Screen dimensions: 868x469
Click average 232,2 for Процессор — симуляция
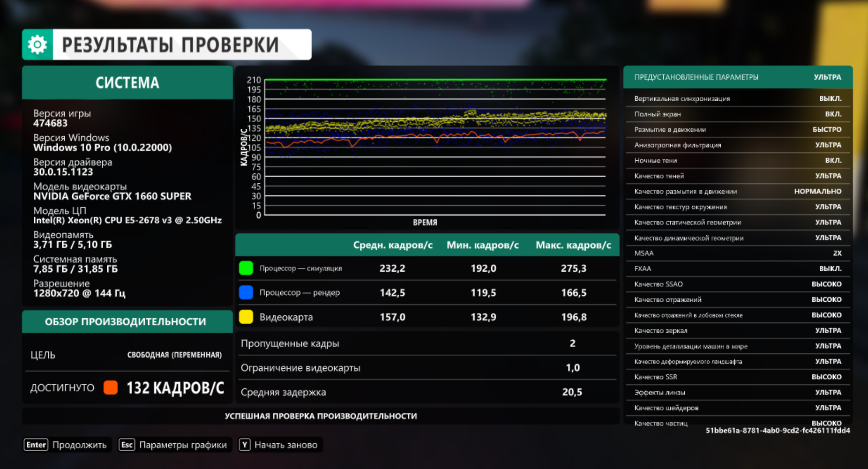coord(392,268)
